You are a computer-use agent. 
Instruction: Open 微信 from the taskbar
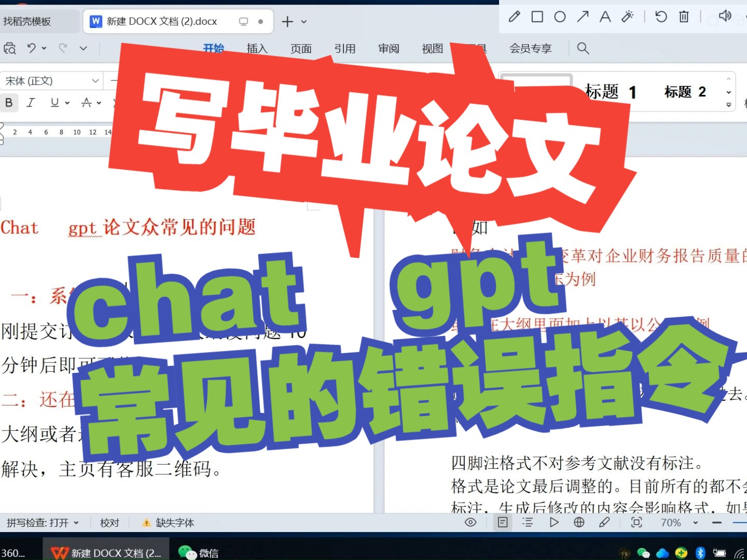point(198,553)
